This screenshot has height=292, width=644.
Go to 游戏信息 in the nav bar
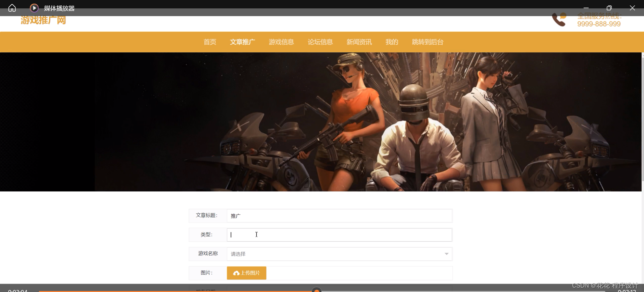point(281,42)
